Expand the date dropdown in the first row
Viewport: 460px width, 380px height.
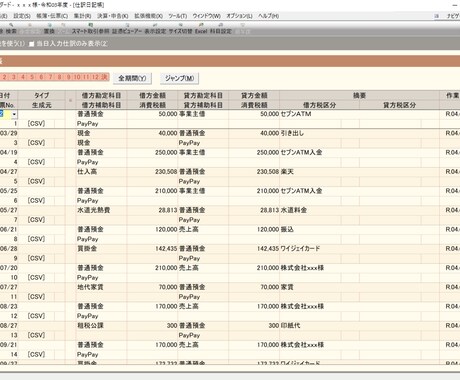click(x=14, y=114)
